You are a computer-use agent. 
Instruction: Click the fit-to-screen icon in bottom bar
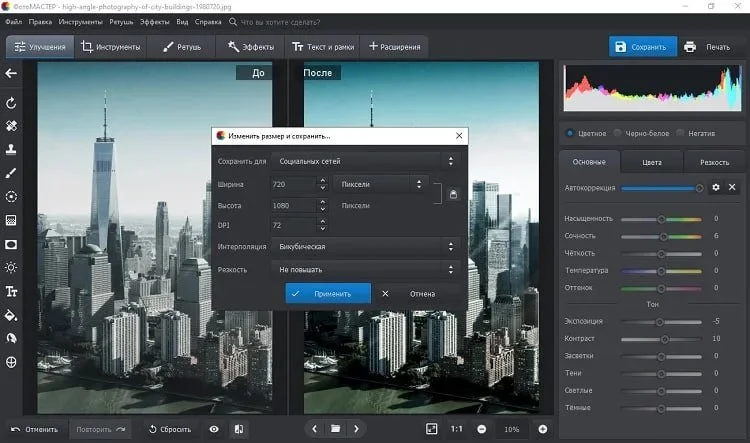431,429
